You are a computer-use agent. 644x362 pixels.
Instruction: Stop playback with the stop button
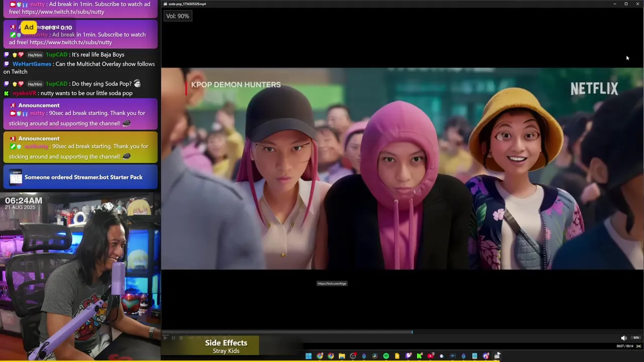(x=181, y=338)
